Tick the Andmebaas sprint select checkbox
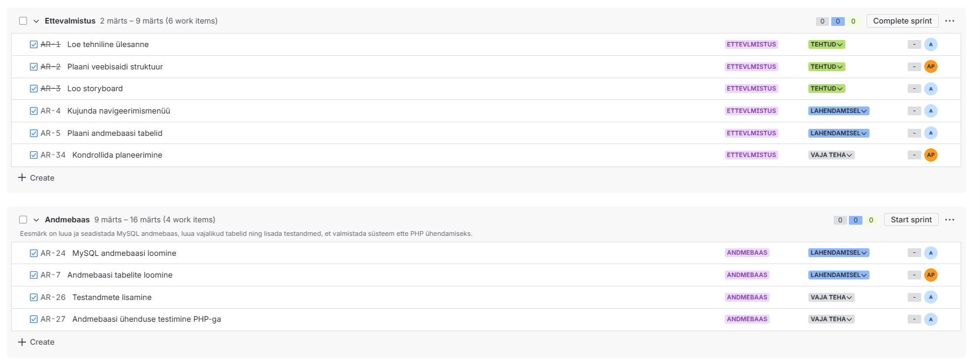980x360 pixels. pyautogui.click(x=24, y=220)
